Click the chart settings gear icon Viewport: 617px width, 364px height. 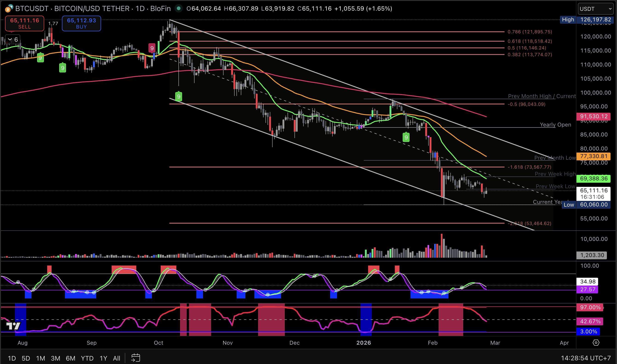click(596, 343)
